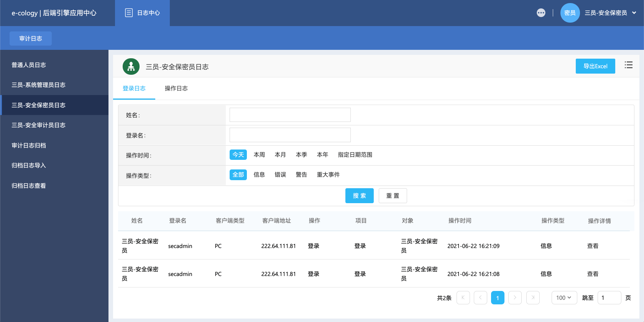Open the 日志中心 top tab
The width and height of the screenshot is (644, 322).
click(x=142, y=13)
